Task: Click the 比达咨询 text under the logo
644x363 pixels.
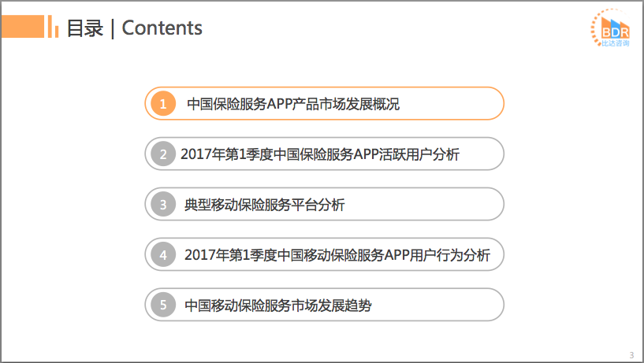Action: coord(615,43)
